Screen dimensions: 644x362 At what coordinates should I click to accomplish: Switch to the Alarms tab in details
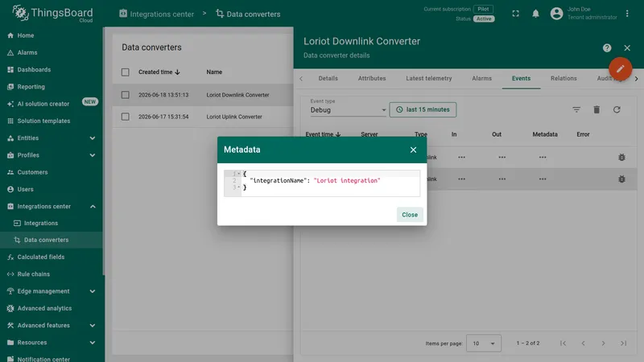(481, 78)
